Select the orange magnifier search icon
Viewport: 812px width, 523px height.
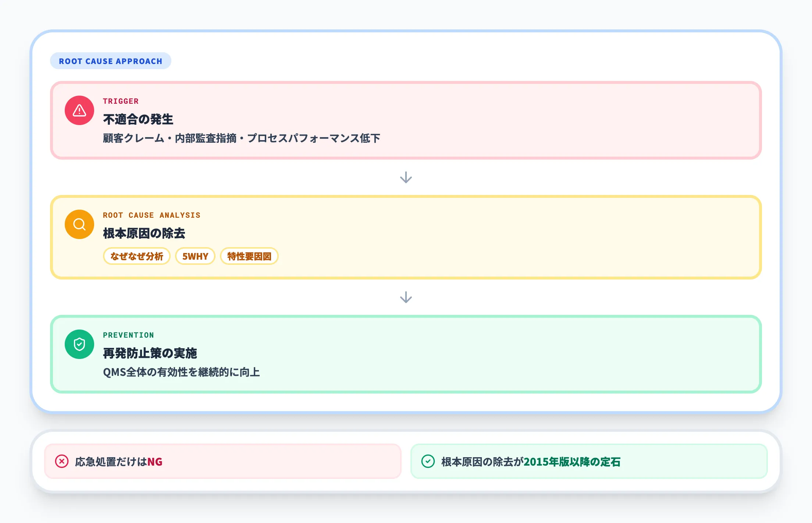pos(79,224)
